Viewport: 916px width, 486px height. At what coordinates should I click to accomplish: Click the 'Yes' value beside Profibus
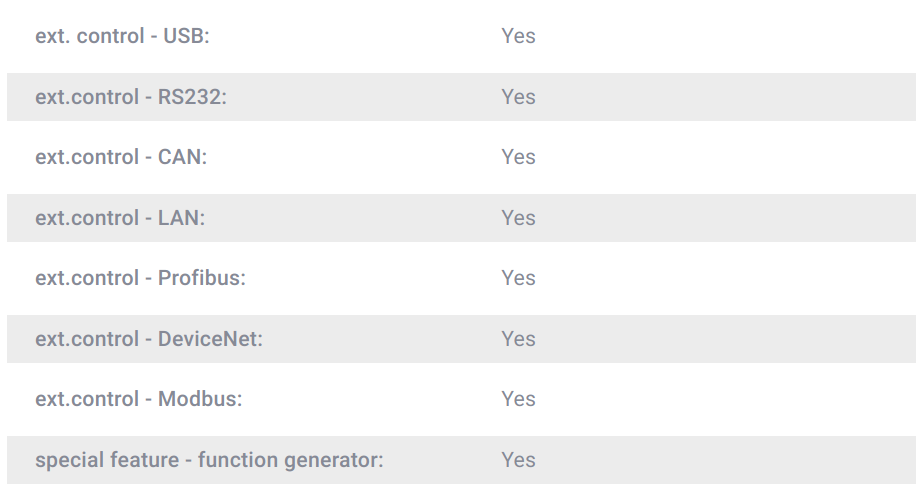point(518,278)
